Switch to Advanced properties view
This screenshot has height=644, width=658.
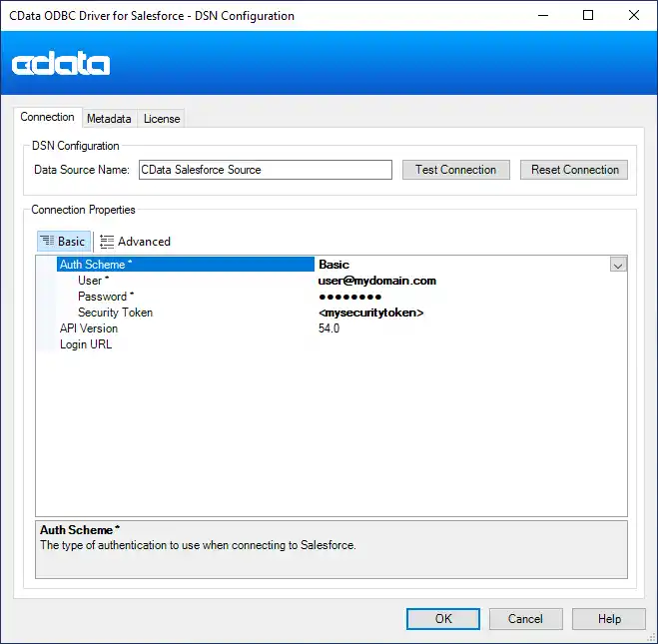point(135,242)
